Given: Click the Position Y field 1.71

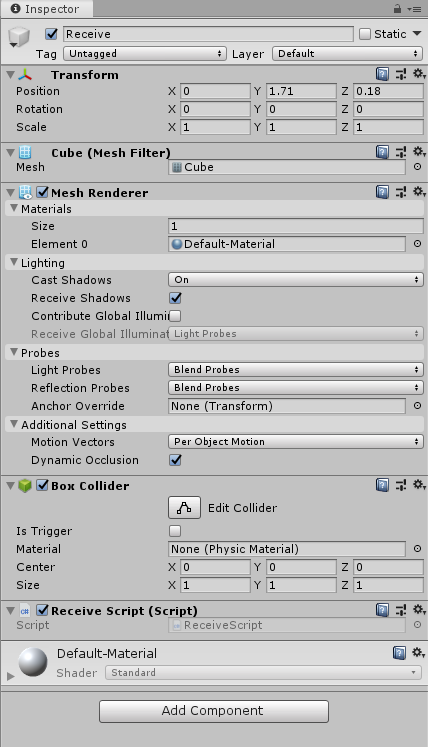Looking at the screenshot, I should coord(301,91).
